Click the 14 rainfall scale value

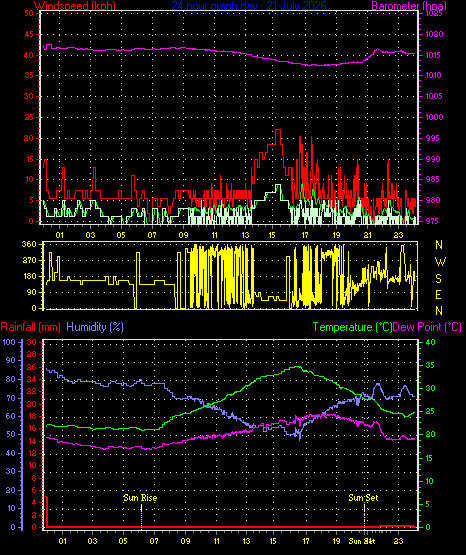(31, 441)
